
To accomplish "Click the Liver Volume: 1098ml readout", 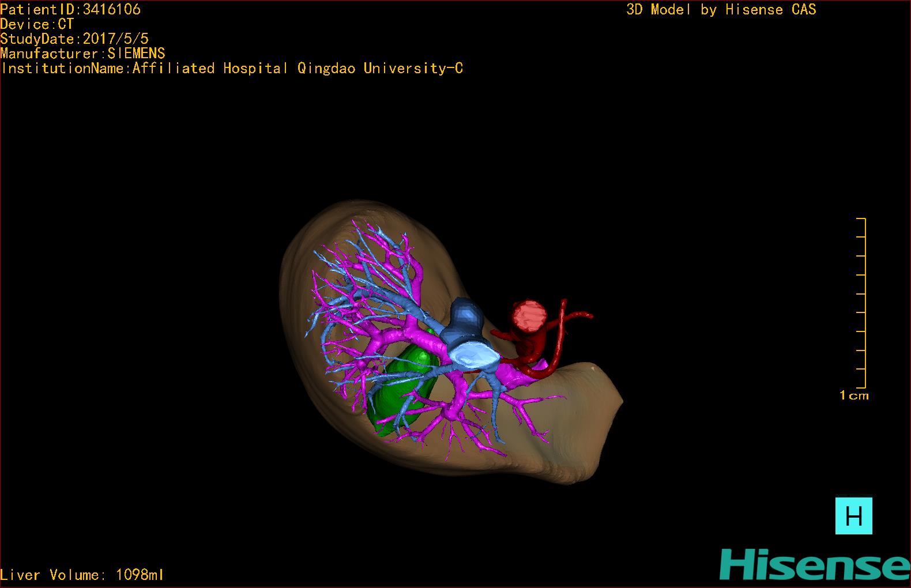I will coord(82,575).
